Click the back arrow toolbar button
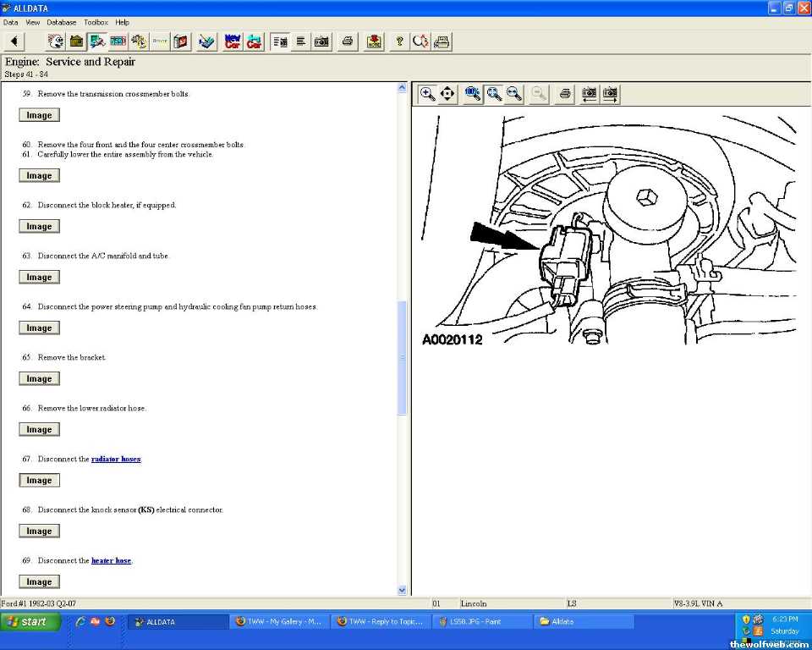Viewport: 812px width, 650px height. click(x=14, y=41)
